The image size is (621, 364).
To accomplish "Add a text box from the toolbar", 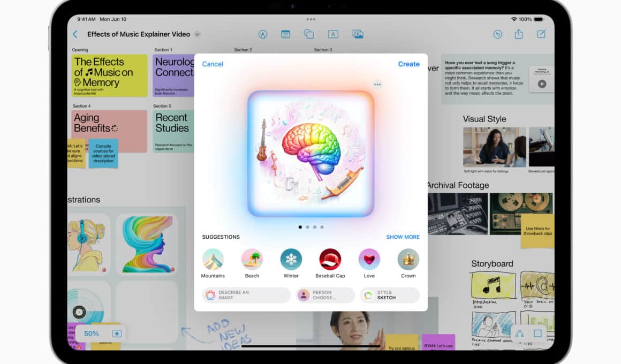I will (333, 34).
